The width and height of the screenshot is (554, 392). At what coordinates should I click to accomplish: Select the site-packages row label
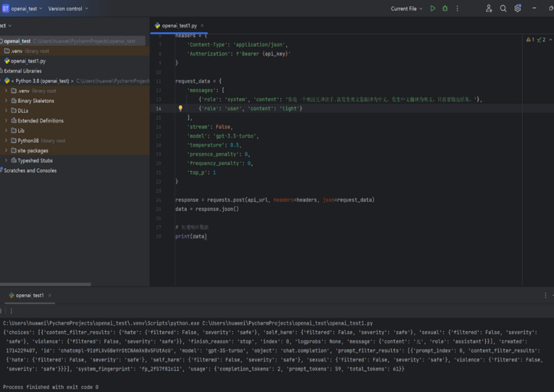pos(33,151)
